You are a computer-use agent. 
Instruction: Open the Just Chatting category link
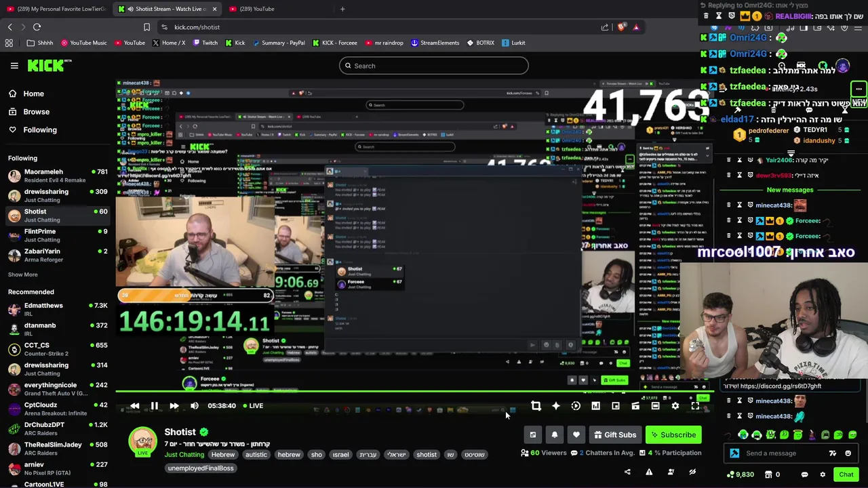click(x=184, y=455)
